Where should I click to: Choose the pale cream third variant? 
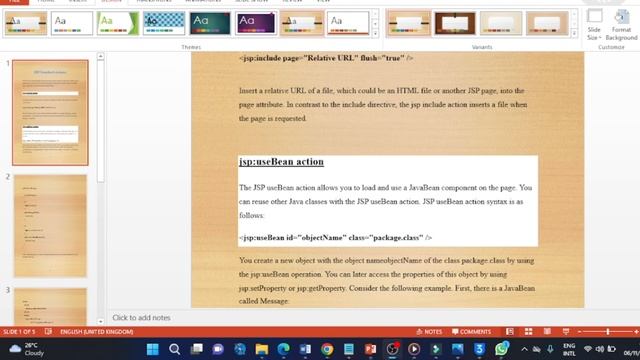[x=501, y=23]
